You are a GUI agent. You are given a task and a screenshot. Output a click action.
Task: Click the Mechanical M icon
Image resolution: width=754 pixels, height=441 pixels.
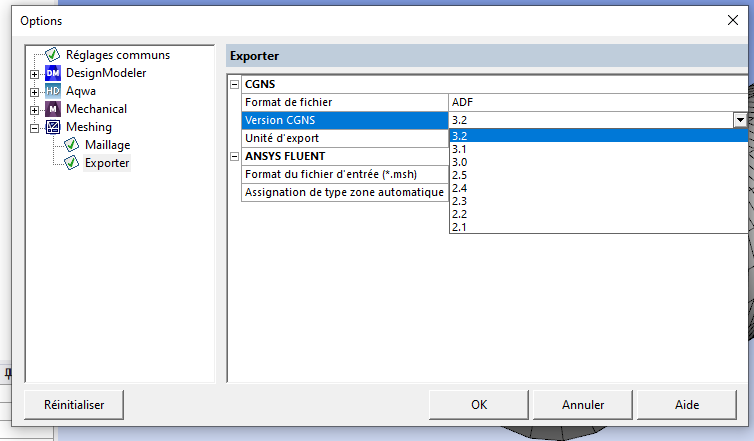pos(53,109)
